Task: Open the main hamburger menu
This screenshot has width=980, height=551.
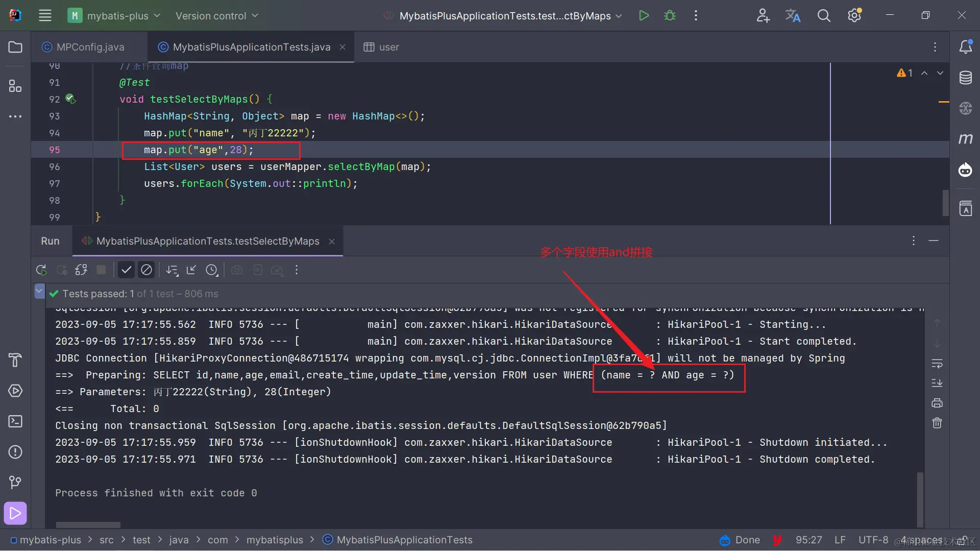Action: point(45,15)
